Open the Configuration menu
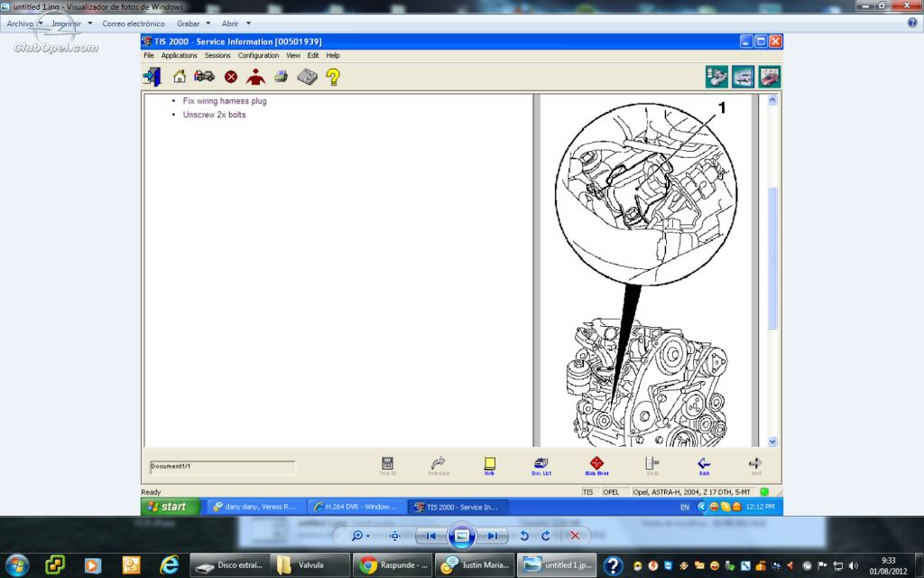 [x=258, y=55]
